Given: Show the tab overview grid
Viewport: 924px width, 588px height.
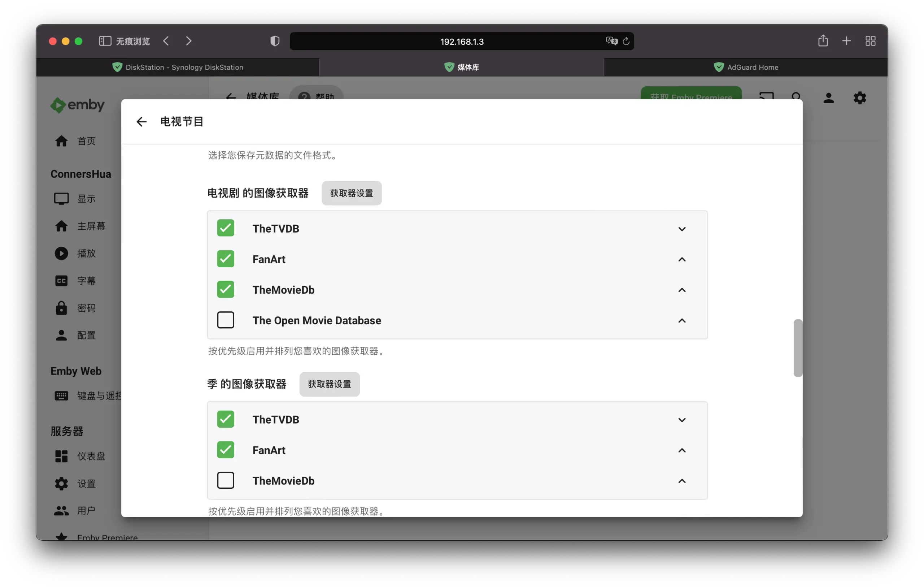Looking at the screenshot, I should [870, 41].
